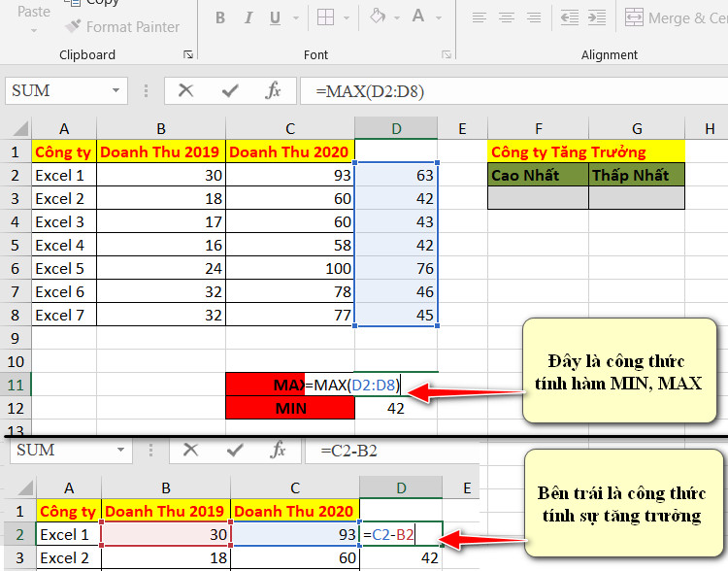Click the Format Painter brush icon
Viewport: 728px width, 571px height.
coord(73,26)
